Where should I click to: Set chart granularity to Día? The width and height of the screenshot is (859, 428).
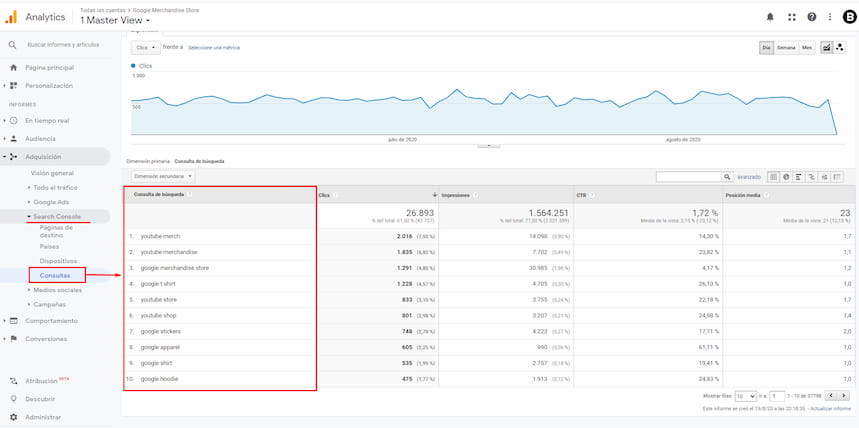[766, 48]
